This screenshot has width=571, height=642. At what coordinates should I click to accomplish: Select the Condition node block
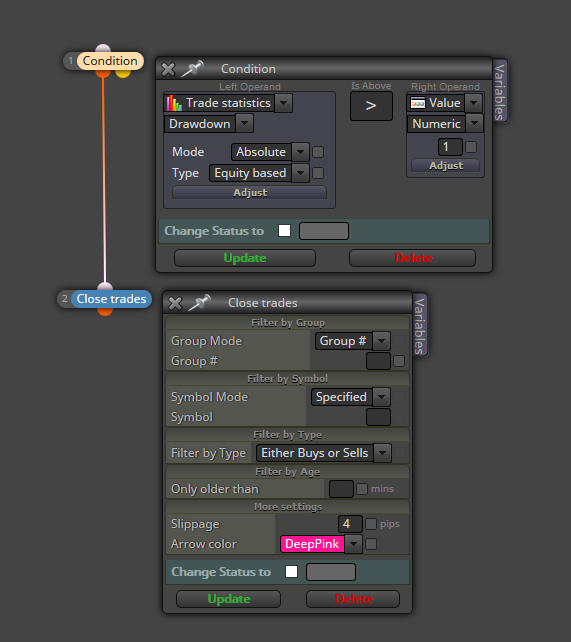(110, 61)
